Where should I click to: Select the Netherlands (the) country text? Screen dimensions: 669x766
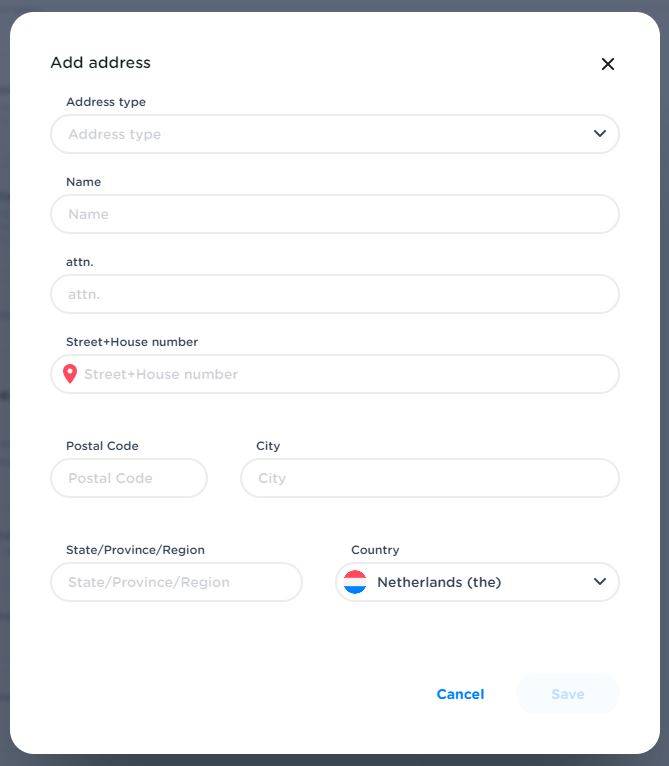point(439,582)
